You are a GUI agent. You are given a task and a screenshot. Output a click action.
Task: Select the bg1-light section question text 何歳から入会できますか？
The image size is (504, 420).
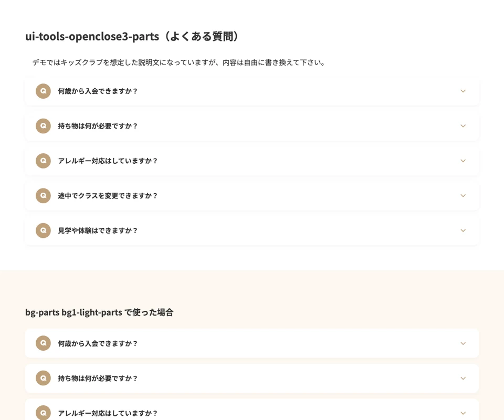pyautogui.click(x=98, y=343)
